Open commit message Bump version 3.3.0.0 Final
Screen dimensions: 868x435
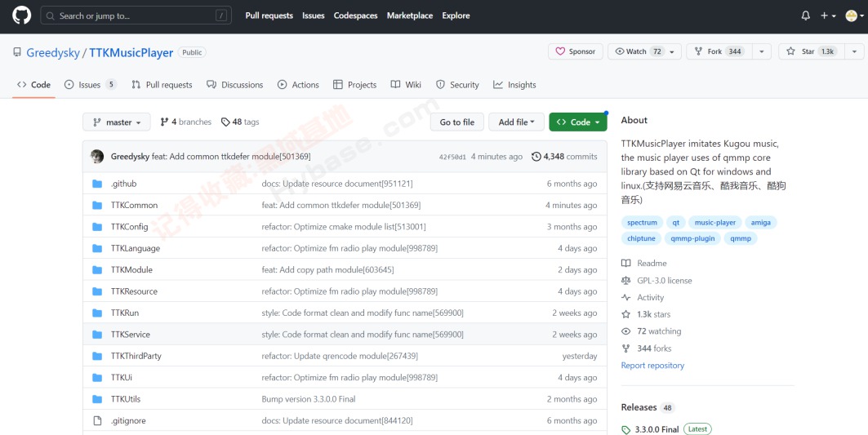point(309,400)
